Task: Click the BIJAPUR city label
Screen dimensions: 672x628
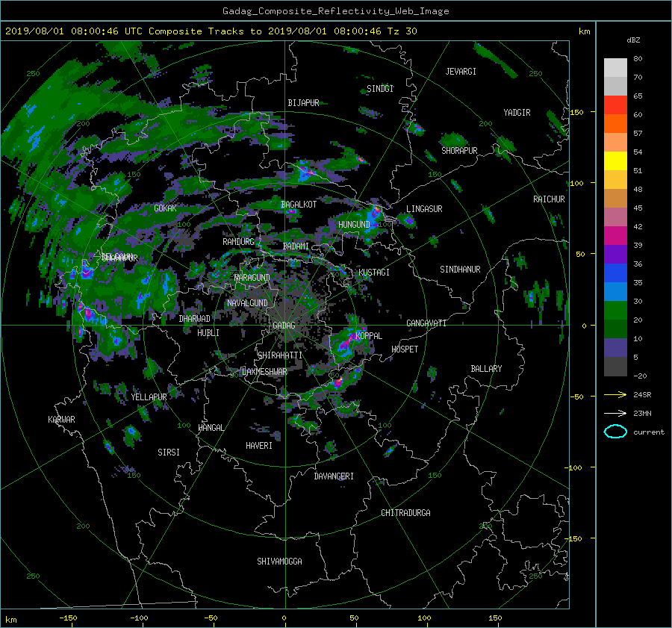Action: (x=303, y=103)
